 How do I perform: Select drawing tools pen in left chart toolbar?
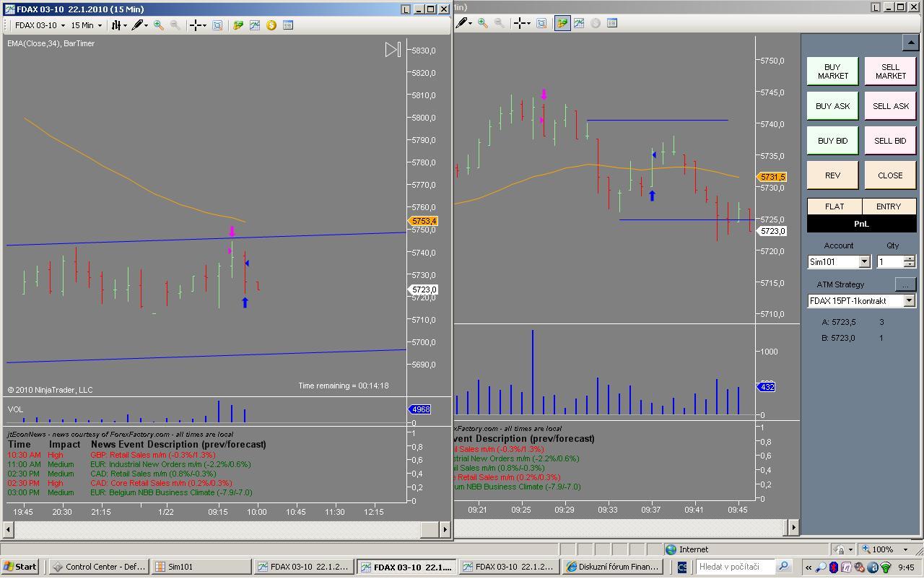[139, 25]
